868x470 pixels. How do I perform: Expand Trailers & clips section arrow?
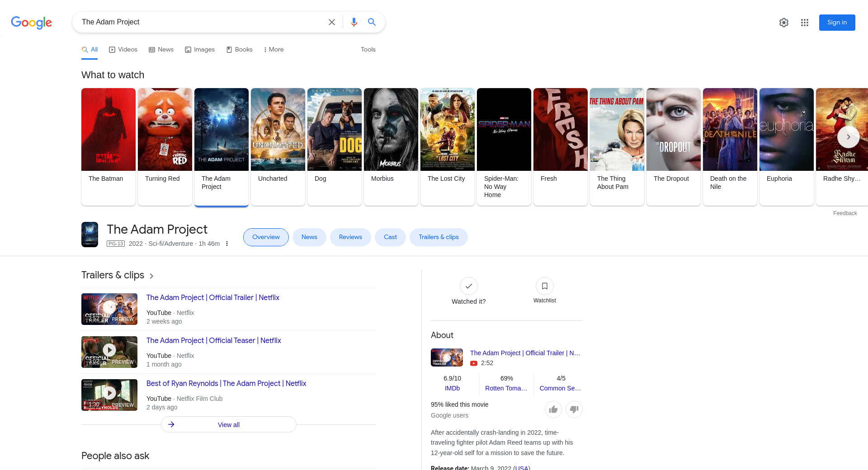pyautogui.click(x=151, y=276)
